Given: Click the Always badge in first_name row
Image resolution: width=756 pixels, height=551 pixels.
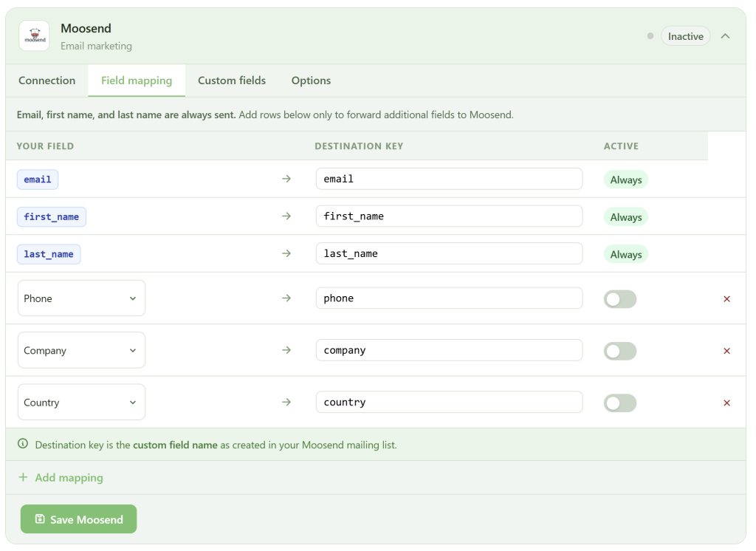Looking at the screenshot, I should [x=626, y=217].
